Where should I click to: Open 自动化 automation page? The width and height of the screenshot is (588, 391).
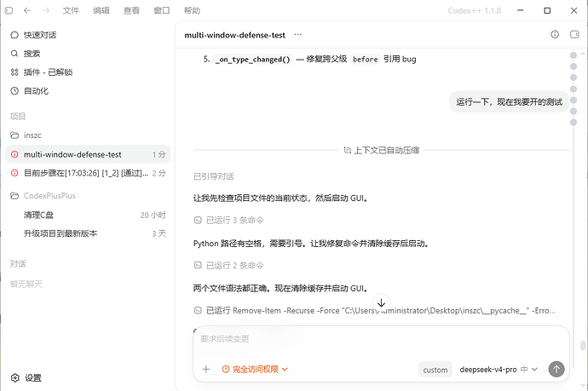point(88,90)
